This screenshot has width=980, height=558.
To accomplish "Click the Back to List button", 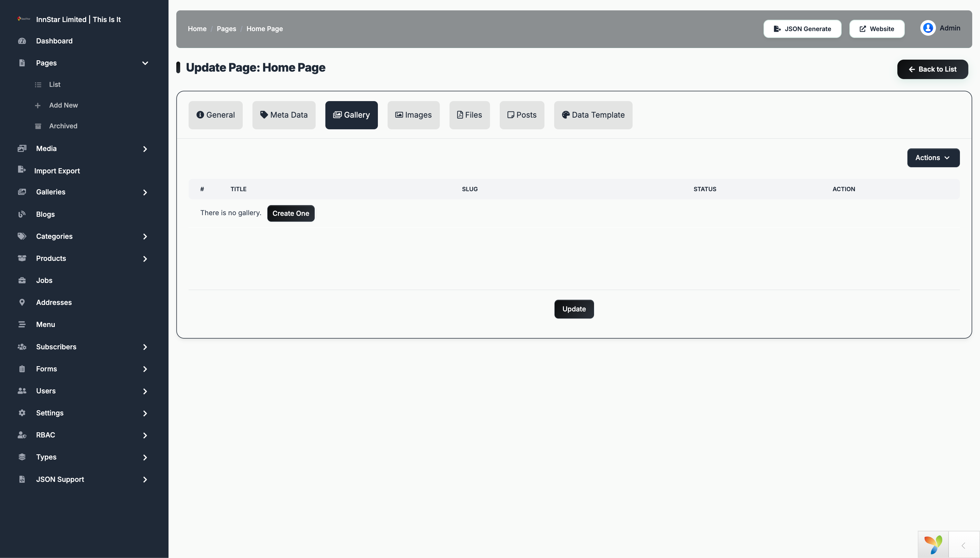I will click(x=932, y=69).
